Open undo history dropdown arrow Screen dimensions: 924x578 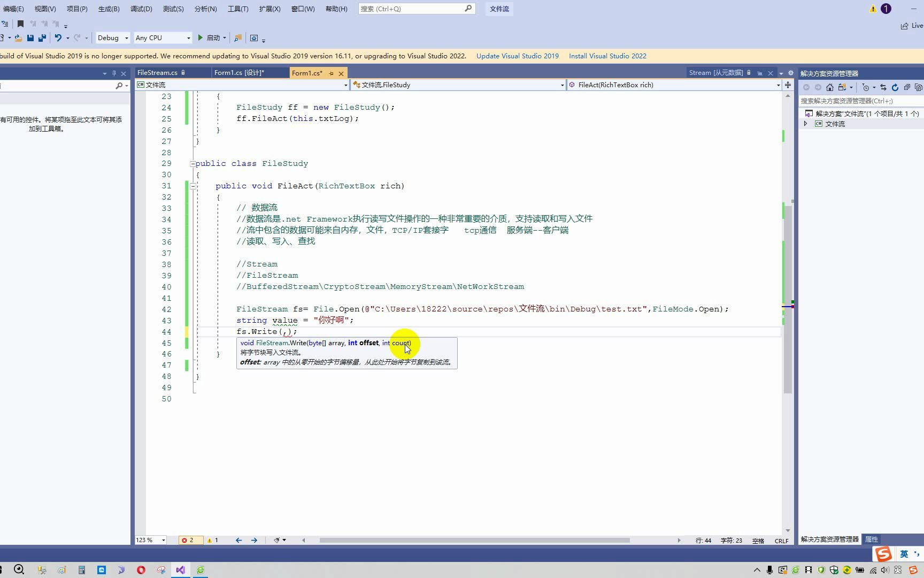tap(67, 38)
